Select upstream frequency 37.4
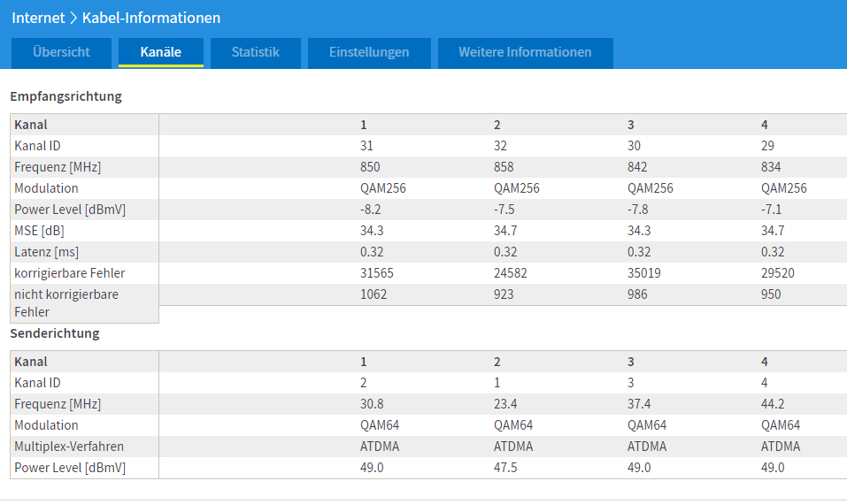Image resolution: width=847 pixels, height=504 pixels. pyautogui.click(x=639, y=403)
